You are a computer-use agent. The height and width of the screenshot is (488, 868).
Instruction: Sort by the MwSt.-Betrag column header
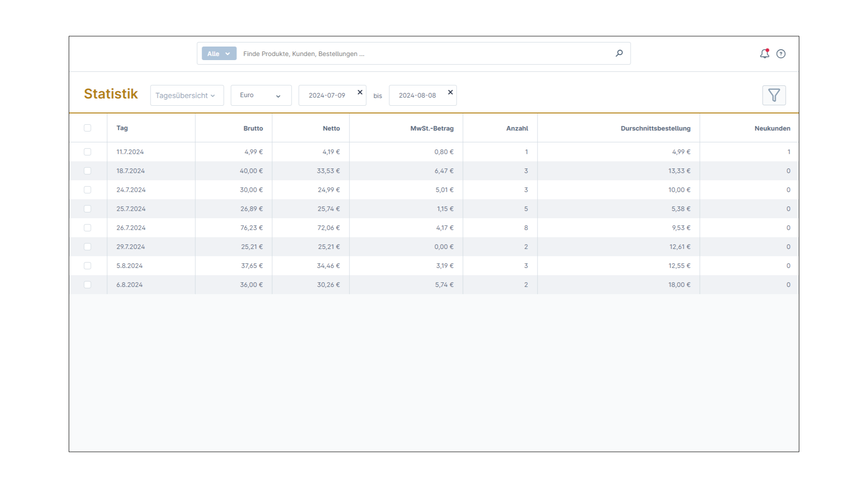(432, 128)
